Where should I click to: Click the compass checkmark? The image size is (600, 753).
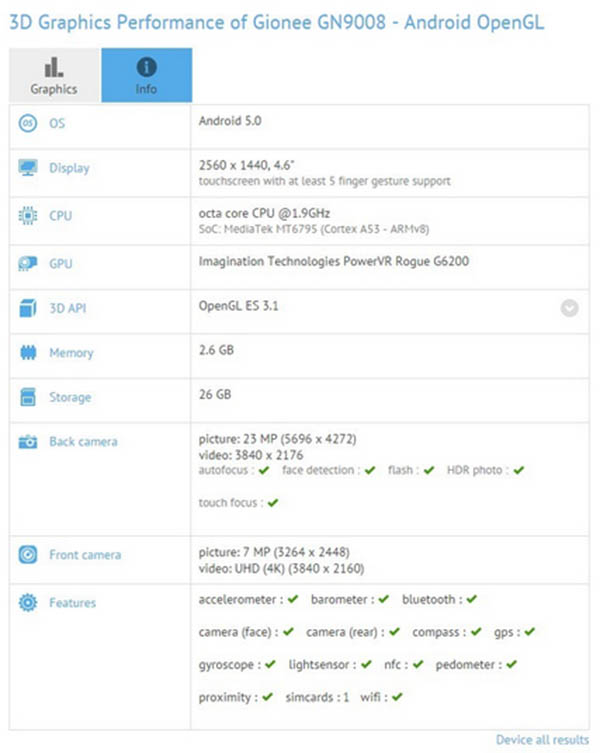tap(476, 632)
